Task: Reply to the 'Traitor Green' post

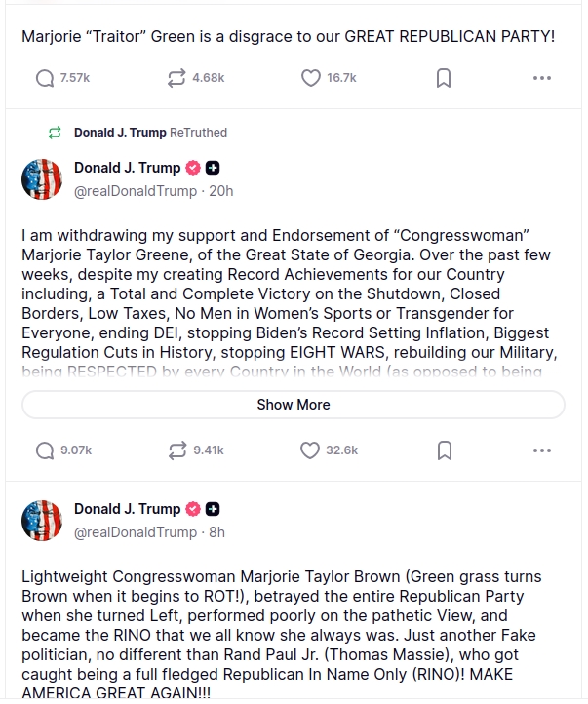Action: 45,78
